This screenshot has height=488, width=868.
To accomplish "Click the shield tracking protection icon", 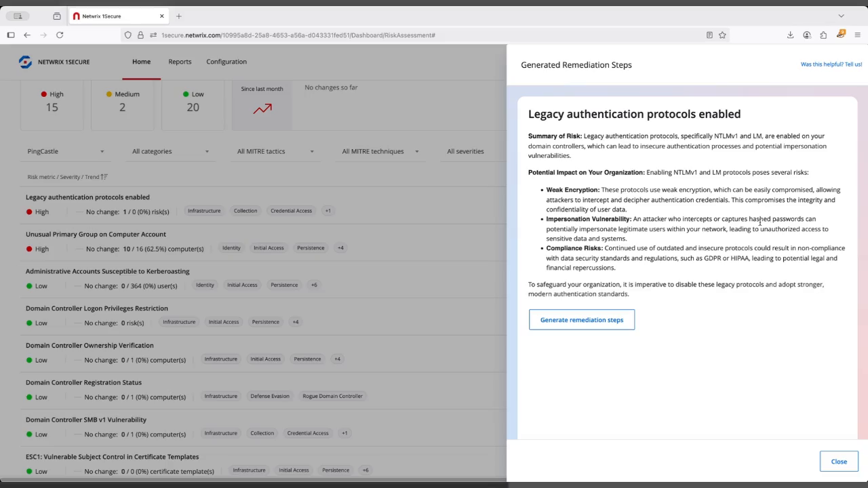I will point(127,35).
